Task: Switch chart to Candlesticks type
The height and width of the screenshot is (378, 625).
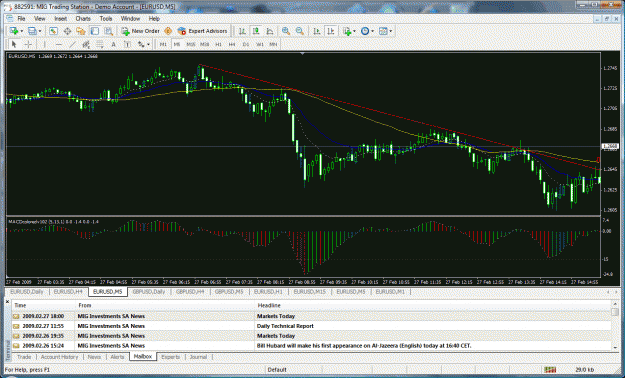Action: (256, 31)
